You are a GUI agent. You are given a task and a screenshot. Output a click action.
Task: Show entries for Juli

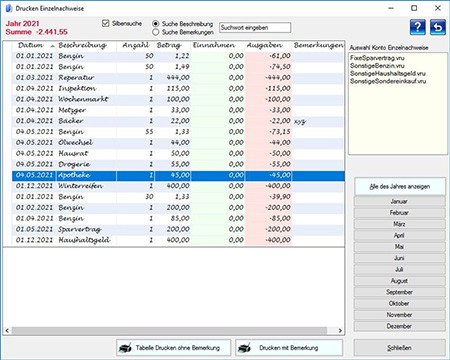click(x=400, y=269)
